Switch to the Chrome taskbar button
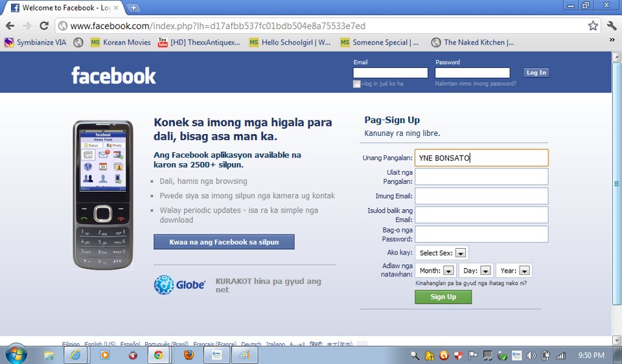 point(158,355)
